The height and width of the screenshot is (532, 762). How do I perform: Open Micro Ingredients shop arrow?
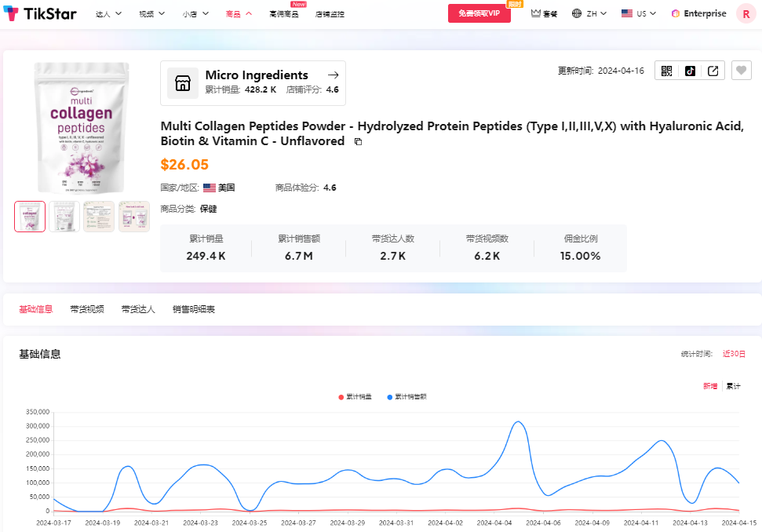point(333,75)
